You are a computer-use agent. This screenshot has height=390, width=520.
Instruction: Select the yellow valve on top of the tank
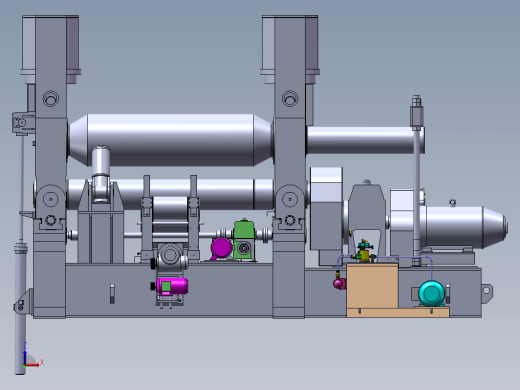coord(364,256)
